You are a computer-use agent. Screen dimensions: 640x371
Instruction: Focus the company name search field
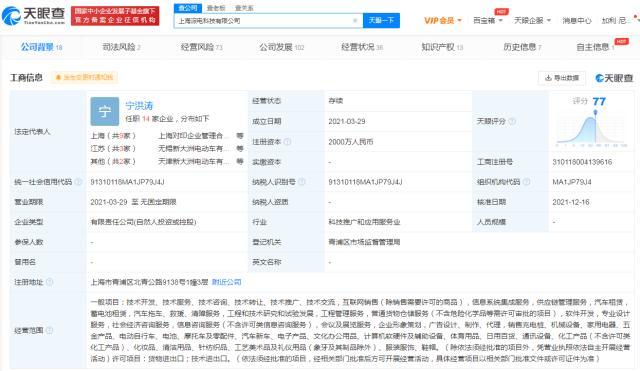click(263, 20)
